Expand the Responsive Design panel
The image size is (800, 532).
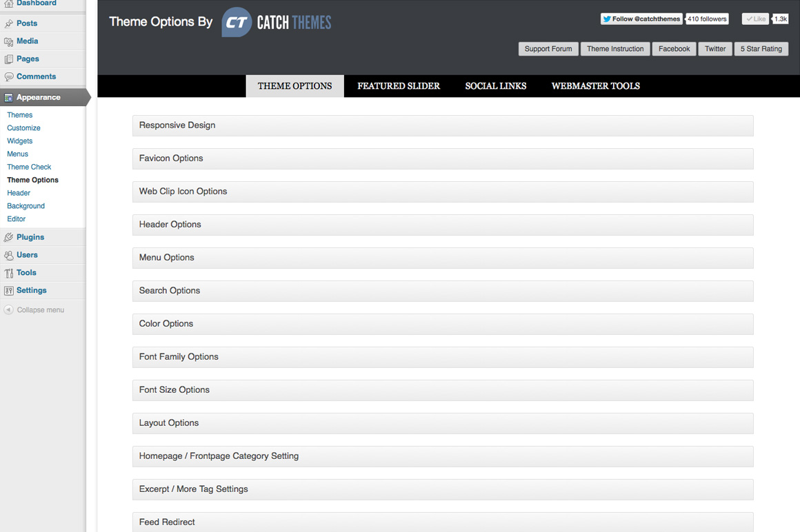point(442,125)
